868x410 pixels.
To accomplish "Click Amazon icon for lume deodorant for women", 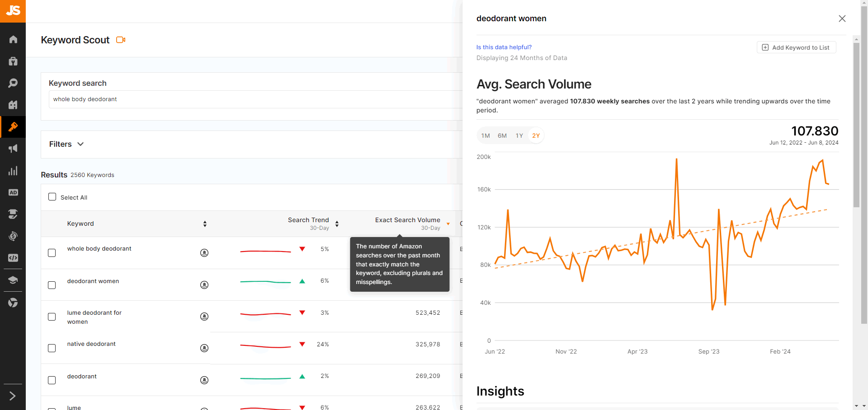I will tap(204, 317).
